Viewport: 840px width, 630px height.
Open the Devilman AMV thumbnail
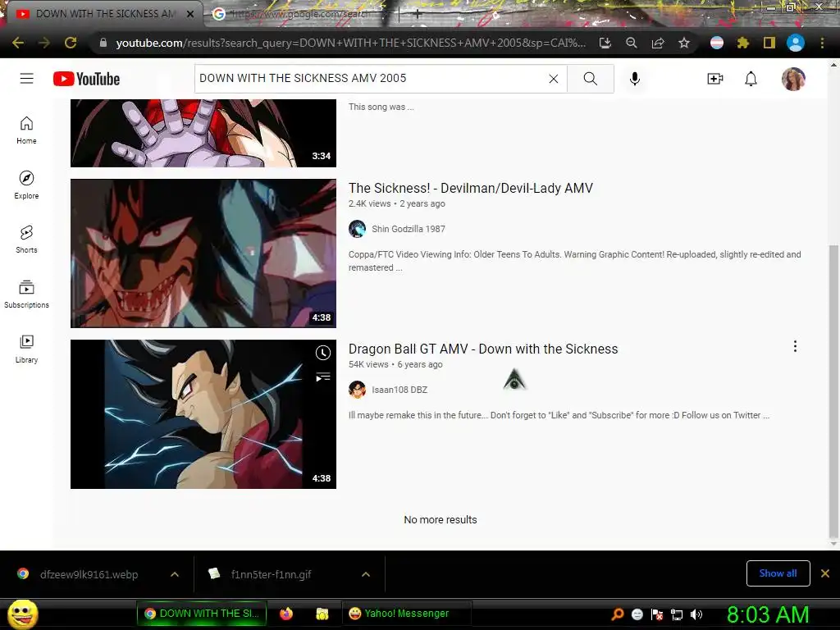click(x=203, y=253)
